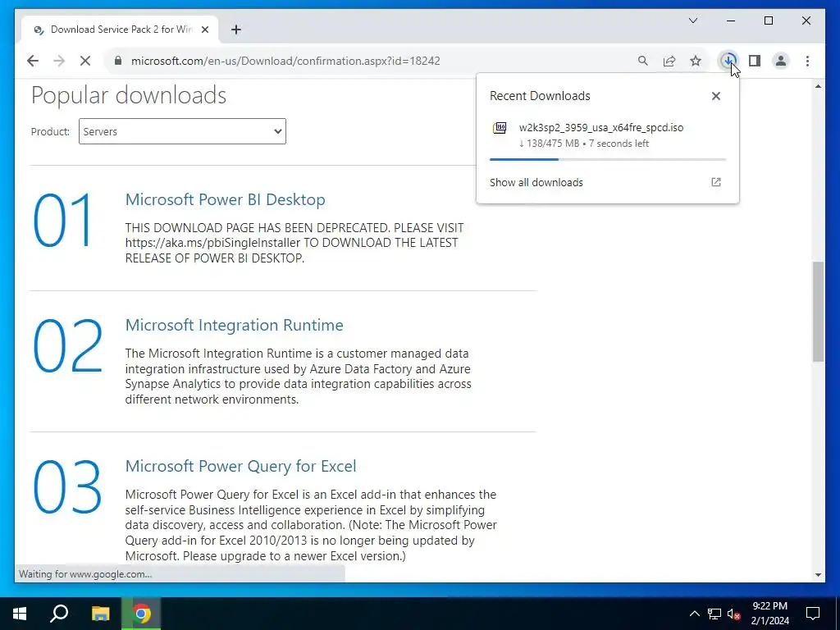Viewport: 840px width, 630px height.
Task: Open Microsoft Power BI Desktop link
Action: pos(225,199)
